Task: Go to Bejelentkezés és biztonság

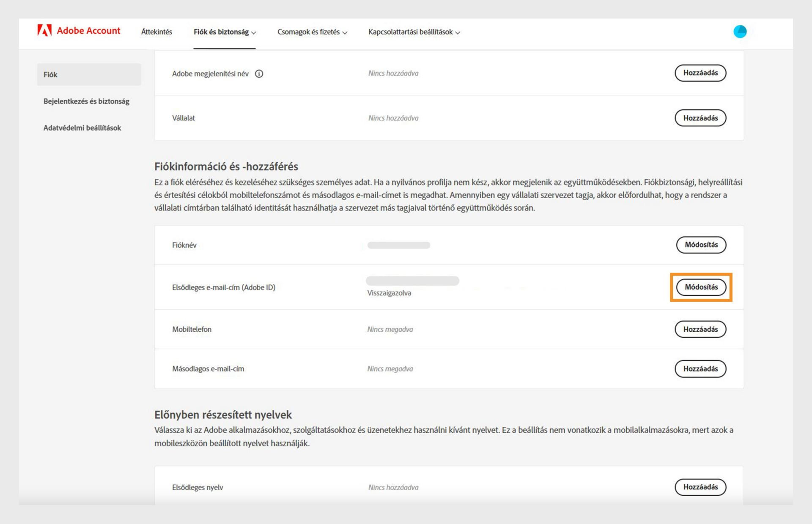Action: (x=86, y=101)
